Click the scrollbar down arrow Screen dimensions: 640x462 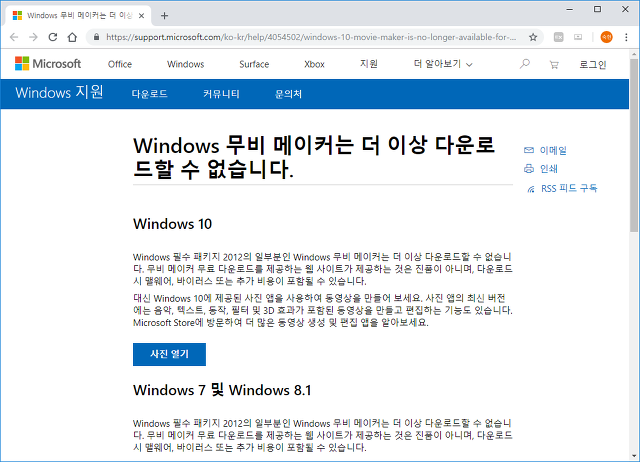(634, 455)
